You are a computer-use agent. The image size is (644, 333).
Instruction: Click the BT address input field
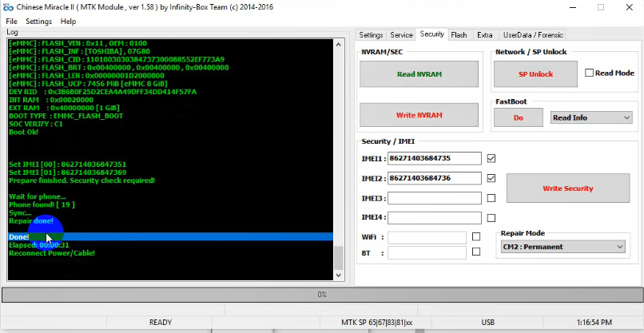tap(427, 252)
